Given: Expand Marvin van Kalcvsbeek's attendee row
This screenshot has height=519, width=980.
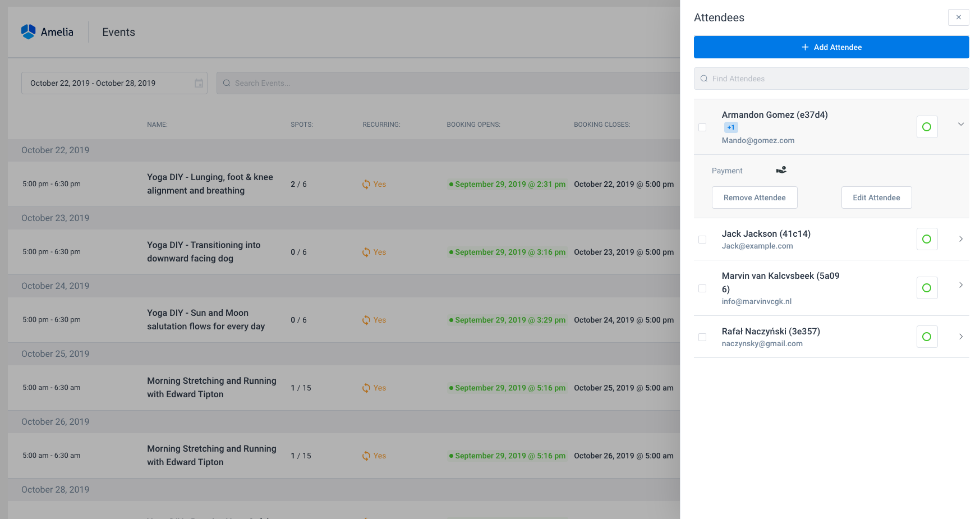Looking at the screenshot, I should pos(961,285).
